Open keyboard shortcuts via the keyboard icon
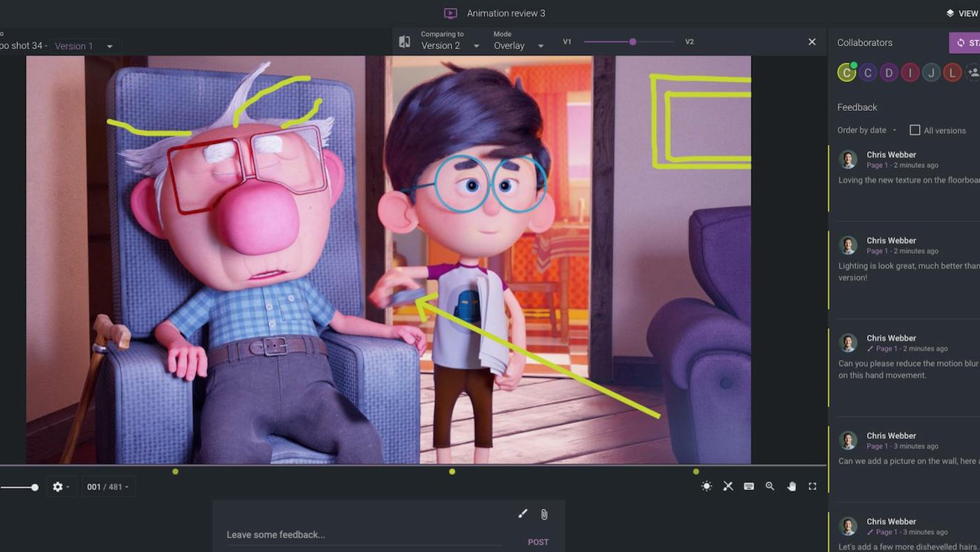Screen dimensions: 980x552 click(x=749, y=486)
